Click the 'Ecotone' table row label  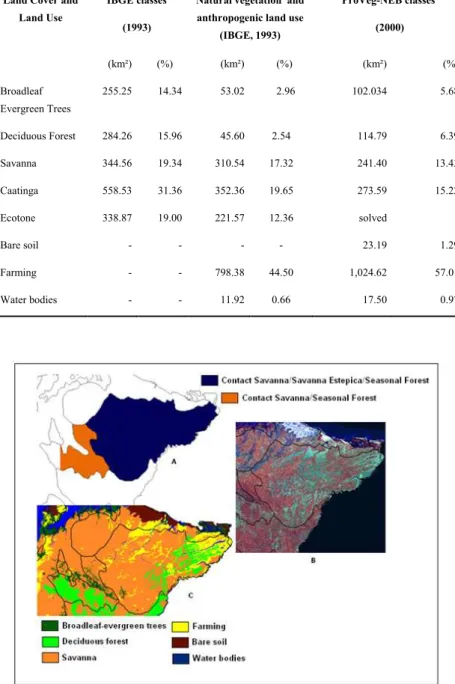pos(17,218)
